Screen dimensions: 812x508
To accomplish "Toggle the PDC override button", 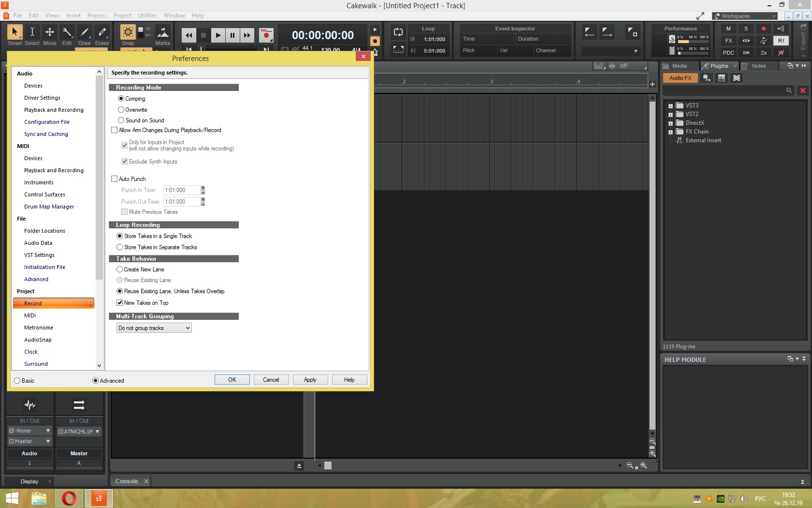I will pos(729,53).
